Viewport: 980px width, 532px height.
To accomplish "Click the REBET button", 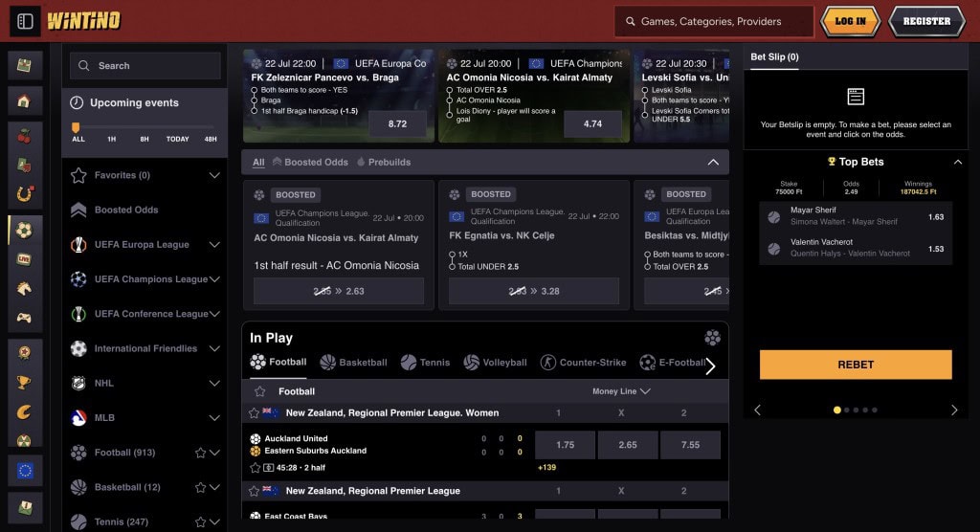I will tap(856, 365).
